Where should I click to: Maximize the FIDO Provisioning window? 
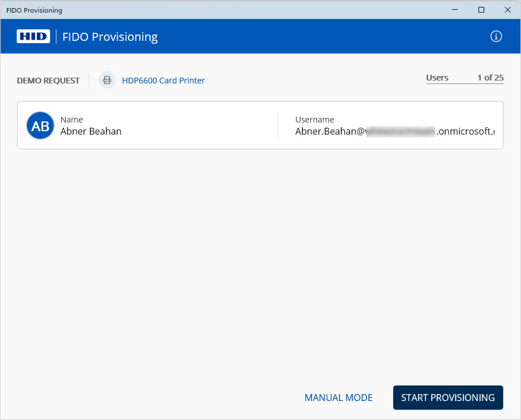481,10
